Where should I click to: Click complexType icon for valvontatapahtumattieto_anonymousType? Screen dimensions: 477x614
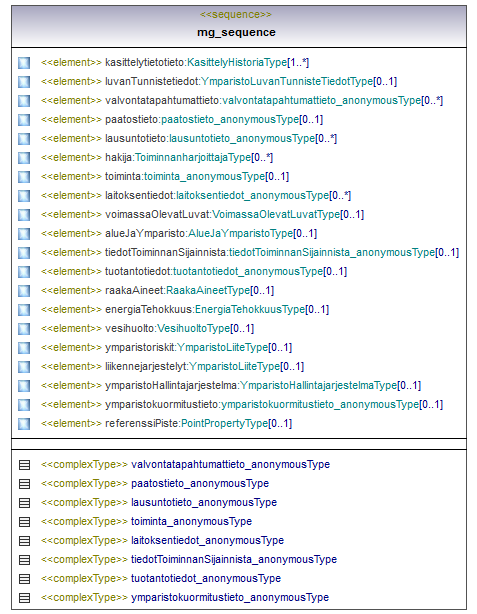(24, 465)
